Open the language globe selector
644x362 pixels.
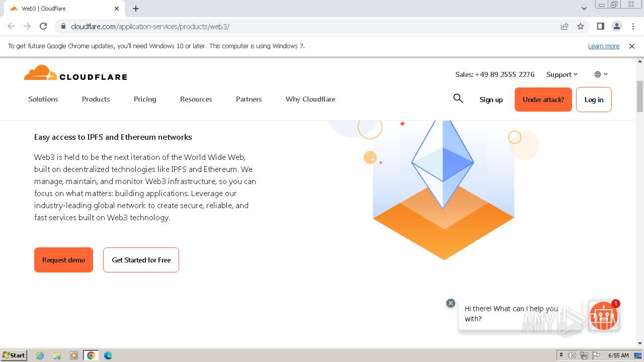pyautogui.click(x=601, y=74)
